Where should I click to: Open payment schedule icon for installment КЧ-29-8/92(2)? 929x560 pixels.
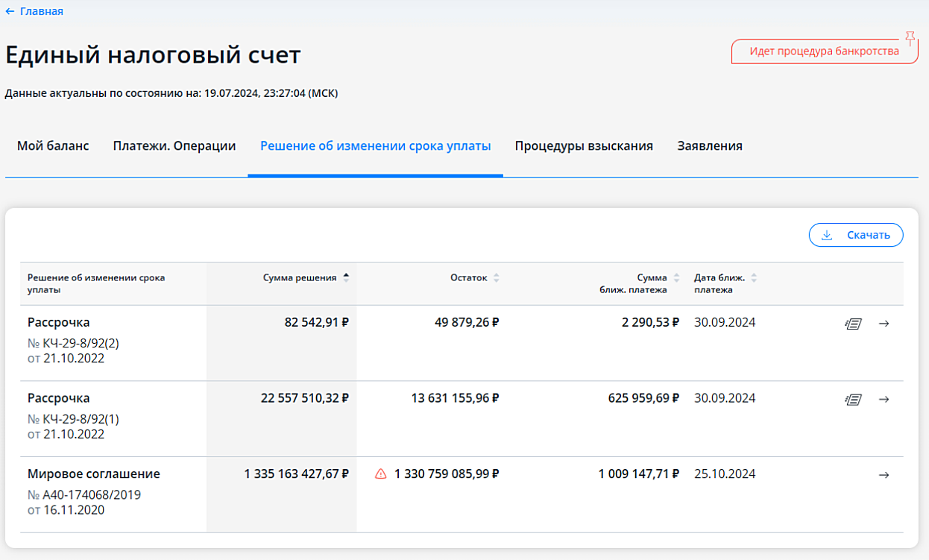pos(853,324)
